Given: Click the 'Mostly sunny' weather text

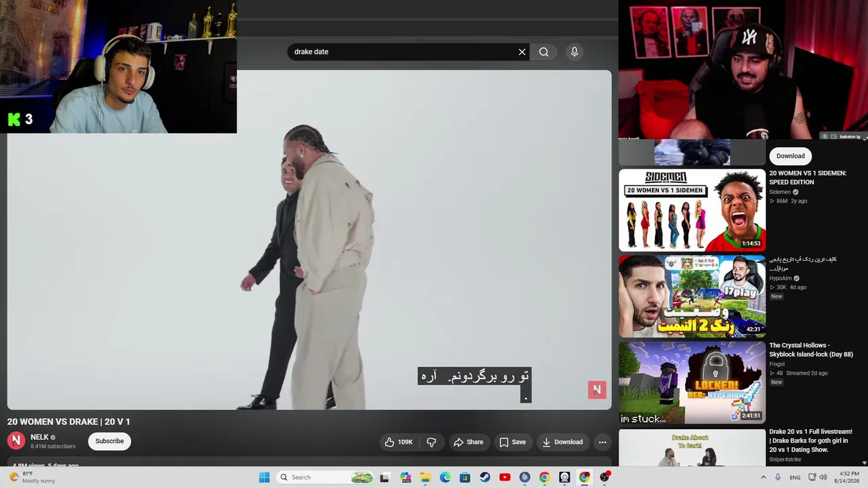Looking at the screenshot, I should (x=39, y=481).
